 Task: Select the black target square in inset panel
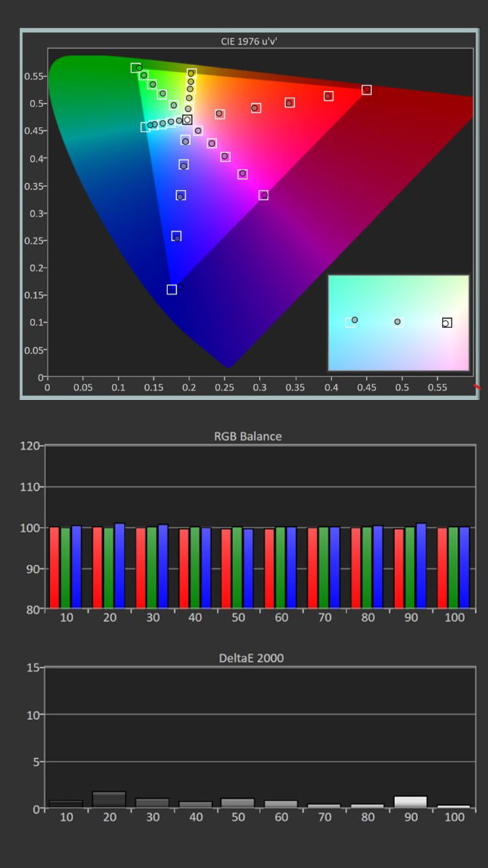447,323
